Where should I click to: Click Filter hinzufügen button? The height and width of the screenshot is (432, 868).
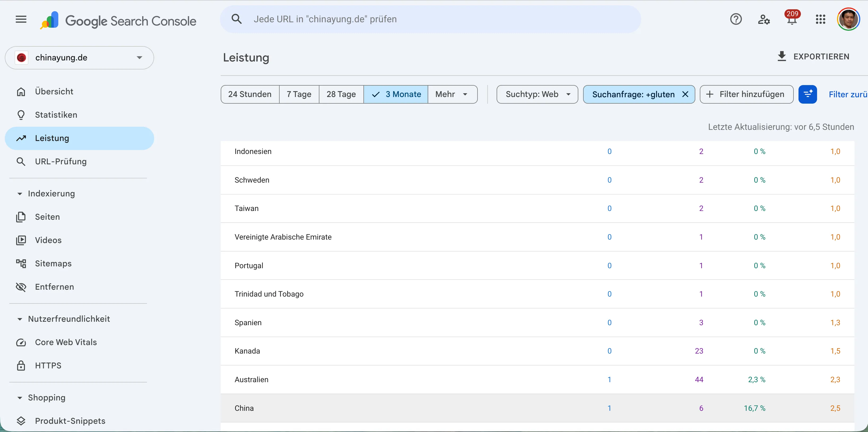(746, 94)
